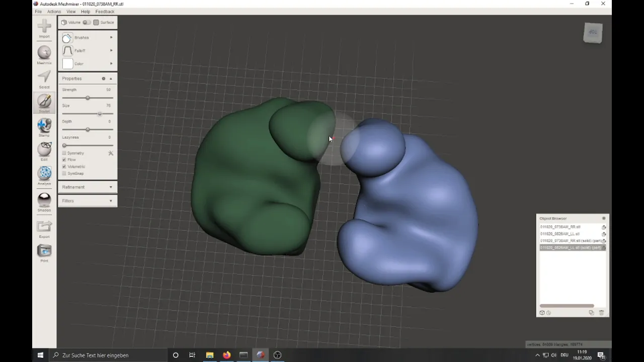Image resolution: width=644 pixels, height=362 pixels.
Task: Click the taskbar clock showing 11:19
Action: [582, 355]
